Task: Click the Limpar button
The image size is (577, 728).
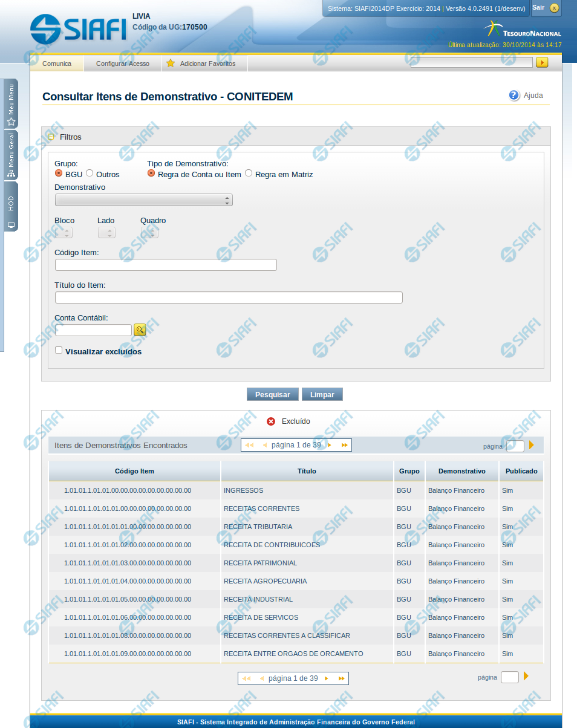Action: coord(322,394)
